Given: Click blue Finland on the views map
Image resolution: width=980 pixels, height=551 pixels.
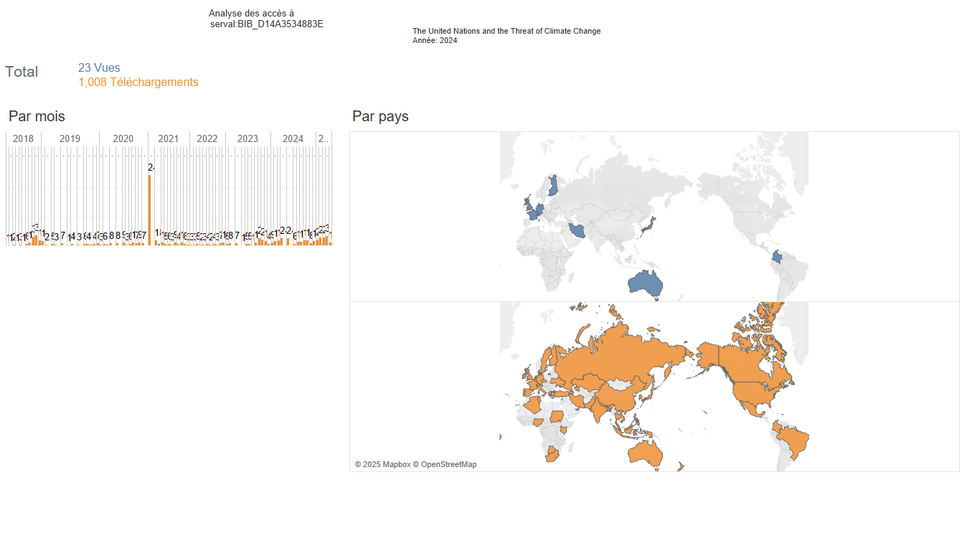Looking at the screenshot, I should tap(553, 186).
